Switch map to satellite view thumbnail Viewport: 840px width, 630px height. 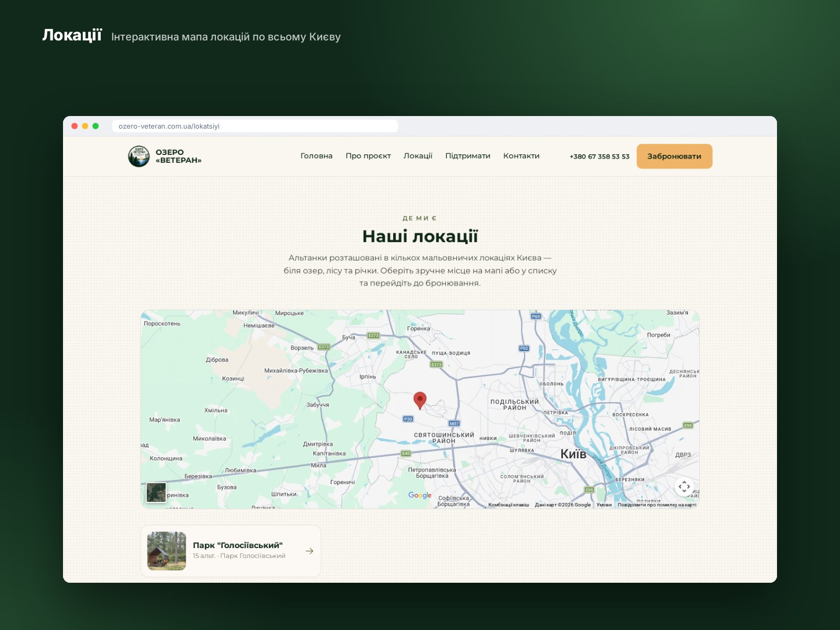(156, 492)
